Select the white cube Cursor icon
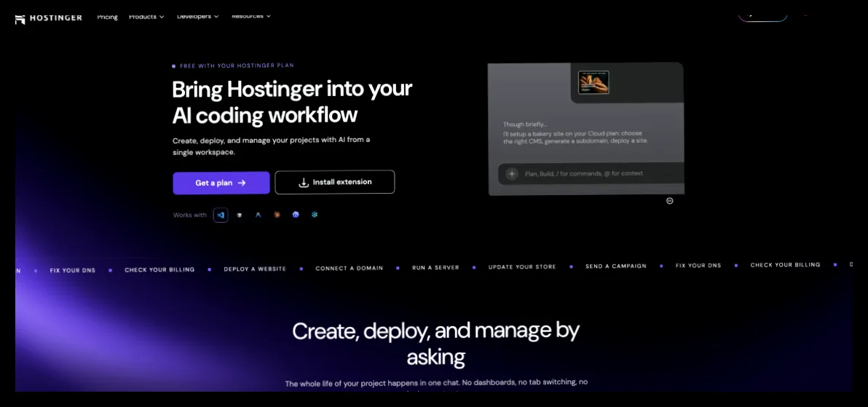The image size is (868, 407). click(x=239, y=215)
